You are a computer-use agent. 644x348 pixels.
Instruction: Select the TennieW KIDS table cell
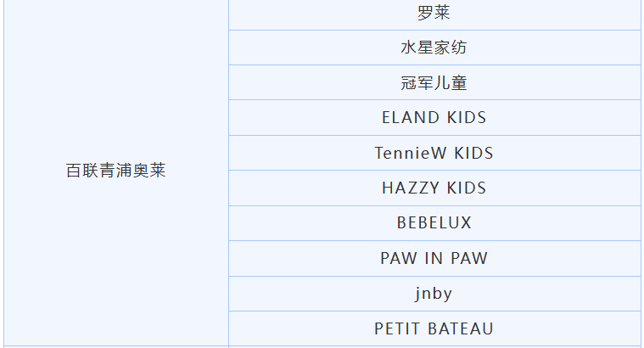click(434, 154)
